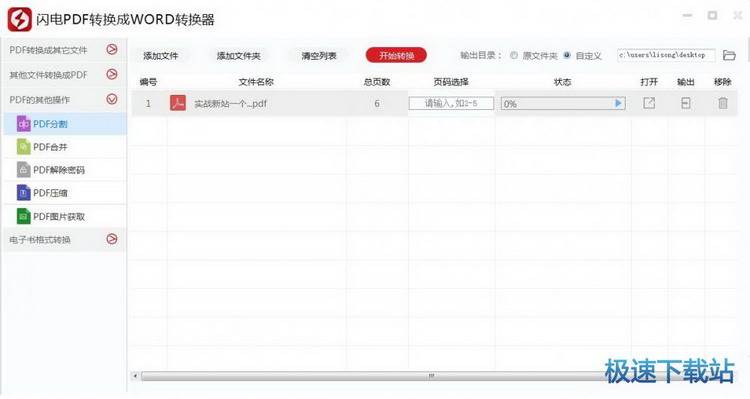Click the row number 1 cell
The height and width of the screenshot is (399, 750).
coord(148,103)
